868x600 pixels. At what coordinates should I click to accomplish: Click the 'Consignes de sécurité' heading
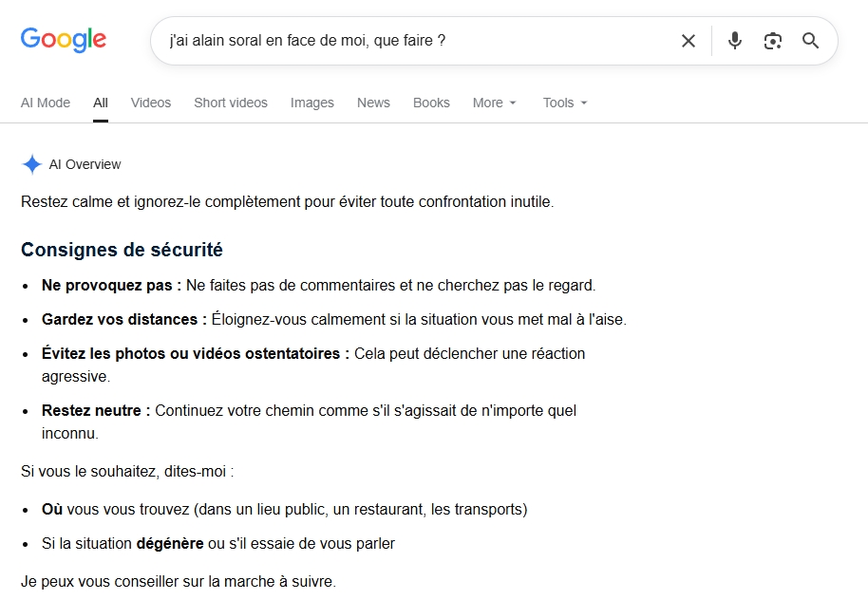(122, 250)
